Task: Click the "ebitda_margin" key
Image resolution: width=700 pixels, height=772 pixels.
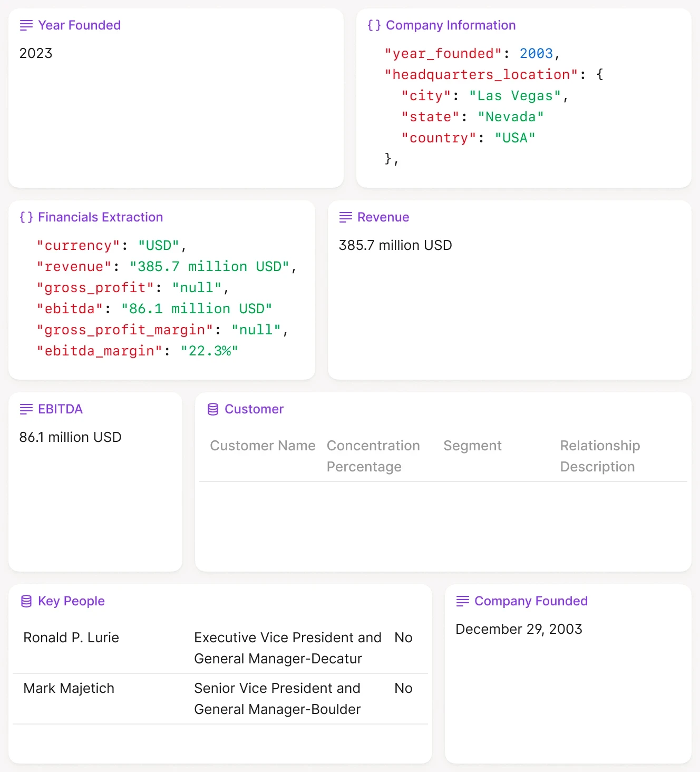Action: tap(100, 351)
